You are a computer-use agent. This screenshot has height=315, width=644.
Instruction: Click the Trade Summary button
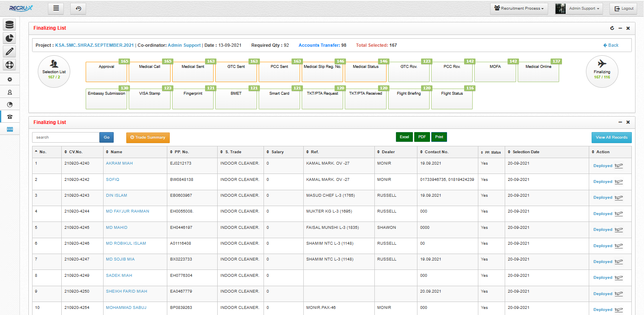click(148, 137)
